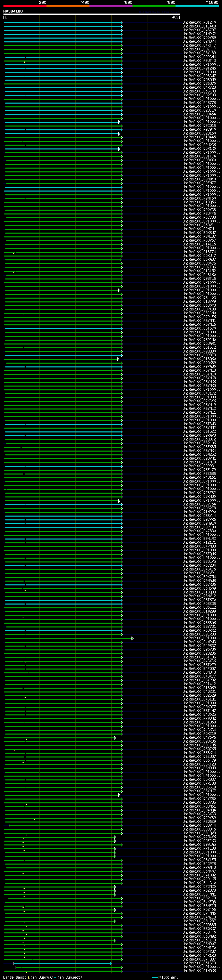The height and width of the screenshot is (980, 222).
Task: Select the UniRef100_B9WLA5 label
Action: [199, 844]
